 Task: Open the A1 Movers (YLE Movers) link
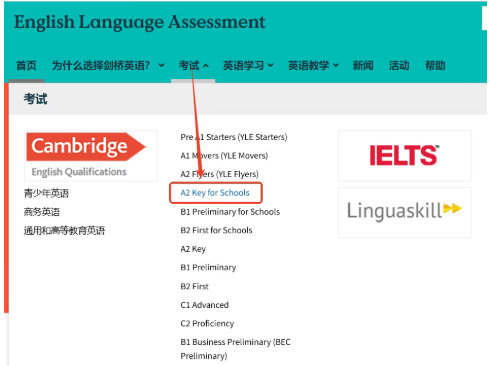(224, 156)
